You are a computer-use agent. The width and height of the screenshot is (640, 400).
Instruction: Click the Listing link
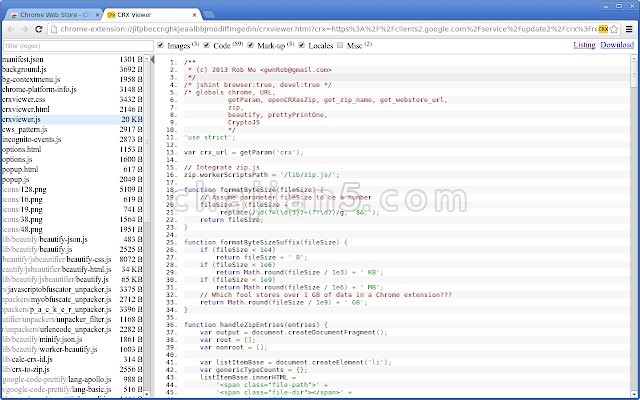click(x=584, y=45)
